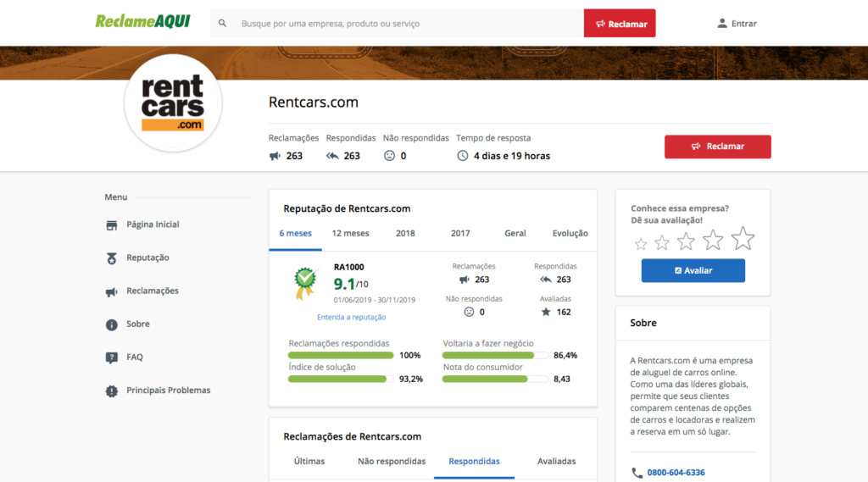Select the Respondidas complaints tab
Image resolution: width=868 pixels, height=482 pixels.
click(x=475, y=462)
